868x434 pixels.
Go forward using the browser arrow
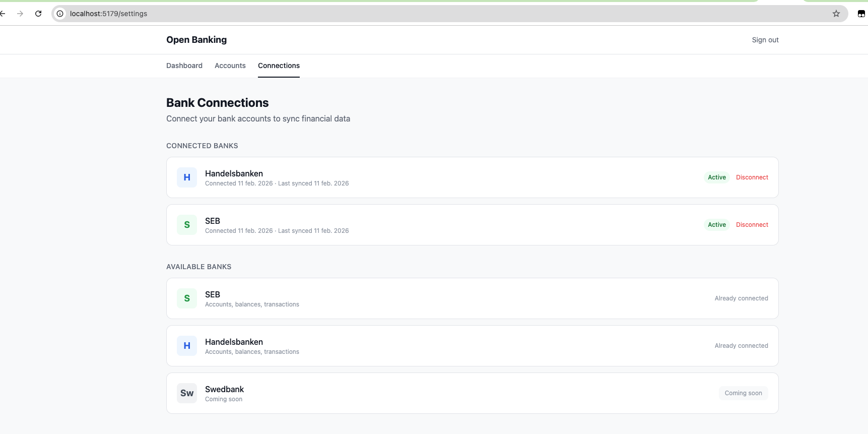(20, 14)
